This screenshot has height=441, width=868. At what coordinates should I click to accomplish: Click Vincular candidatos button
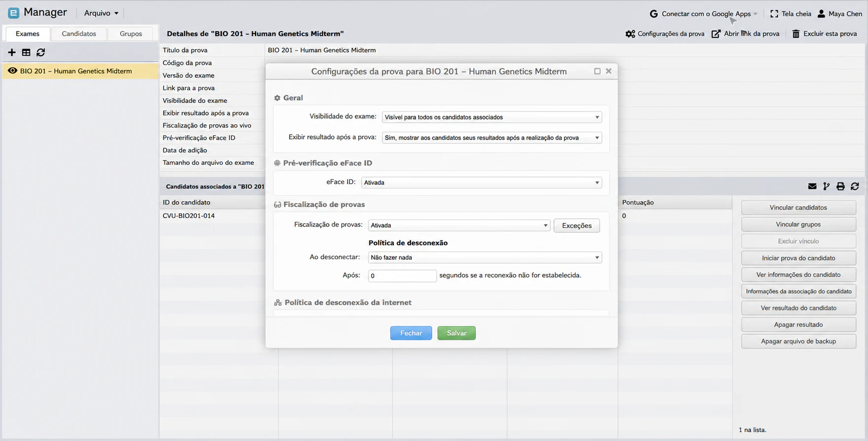[x=798, y=208]
